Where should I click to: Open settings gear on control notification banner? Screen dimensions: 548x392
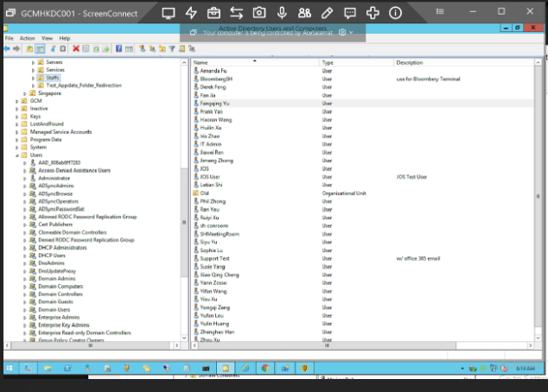(342, 32)
